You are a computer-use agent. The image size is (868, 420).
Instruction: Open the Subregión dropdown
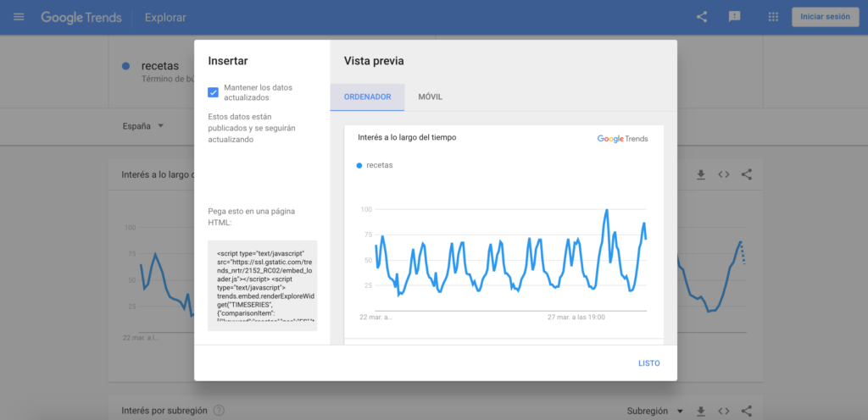coord(655,412)
